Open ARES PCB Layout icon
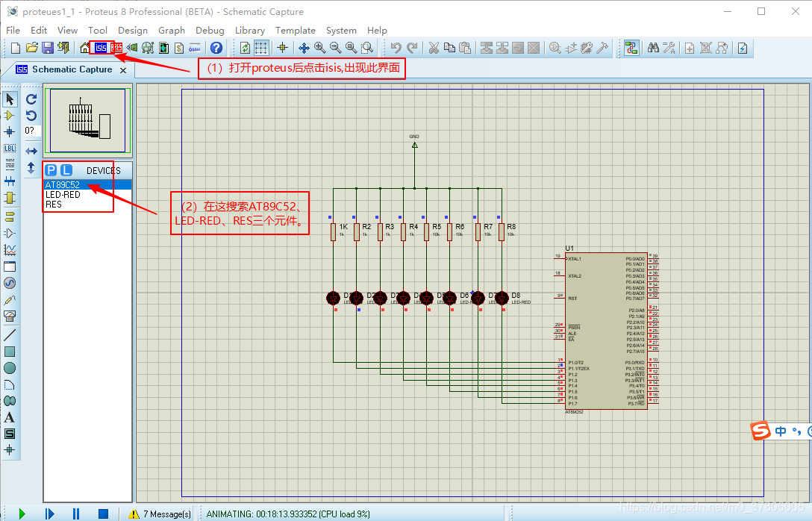This screenshot has width=812, height=521. (x=116, y=49)
